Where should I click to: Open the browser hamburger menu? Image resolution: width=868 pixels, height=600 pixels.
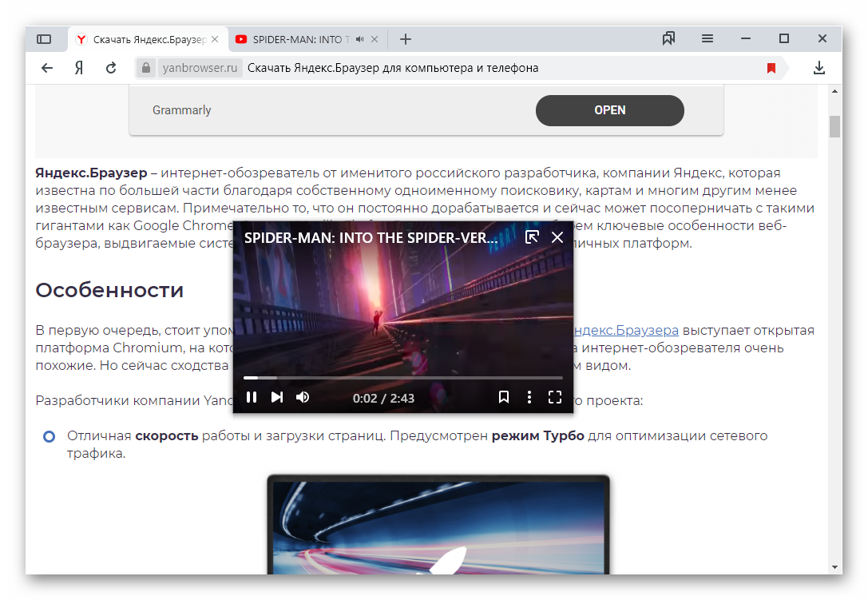point(707,38)
